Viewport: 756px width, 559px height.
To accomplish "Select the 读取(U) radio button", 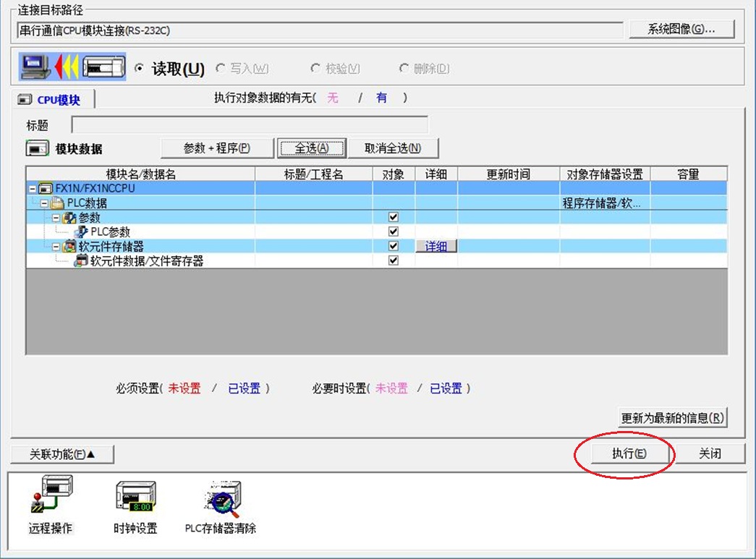I will tap(140, 69).
